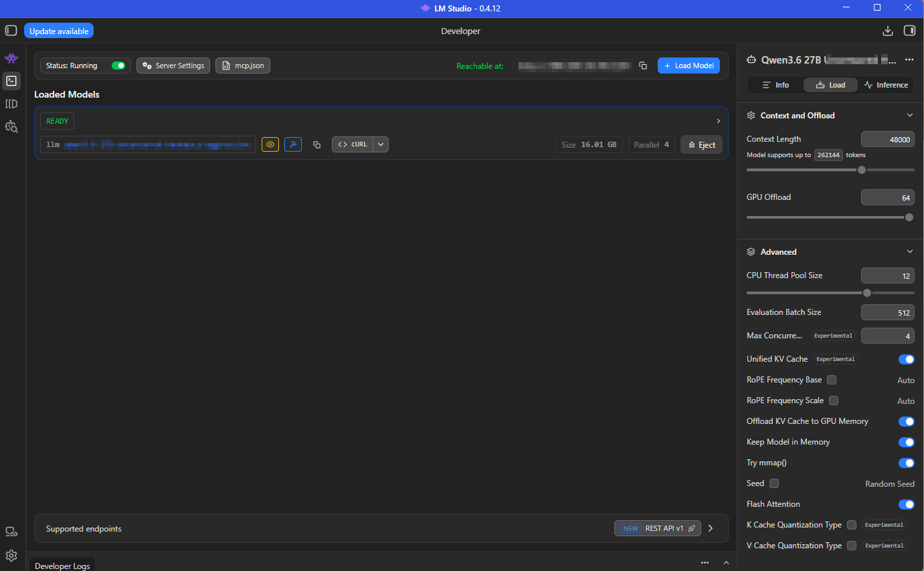924x571 pixels.
Task: Open model options ellipsis in right panel
Action: pos(909,60)
